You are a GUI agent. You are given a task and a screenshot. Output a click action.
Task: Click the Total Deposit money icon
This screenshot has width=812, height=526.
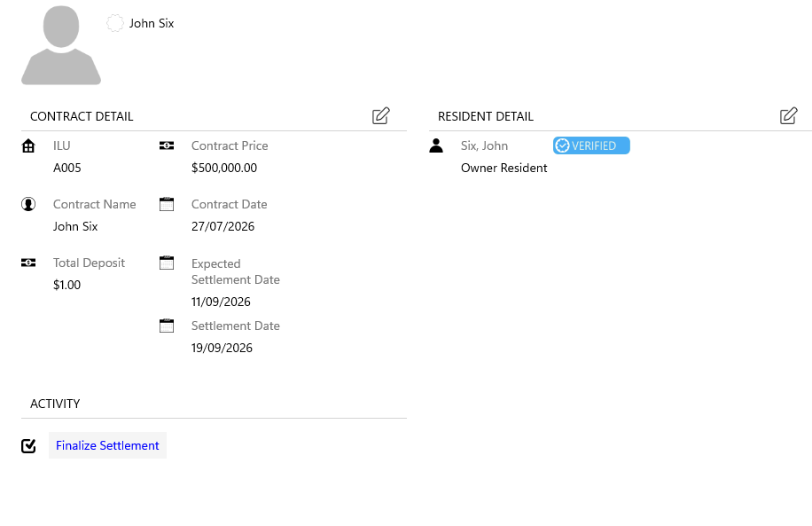[28, 263]
